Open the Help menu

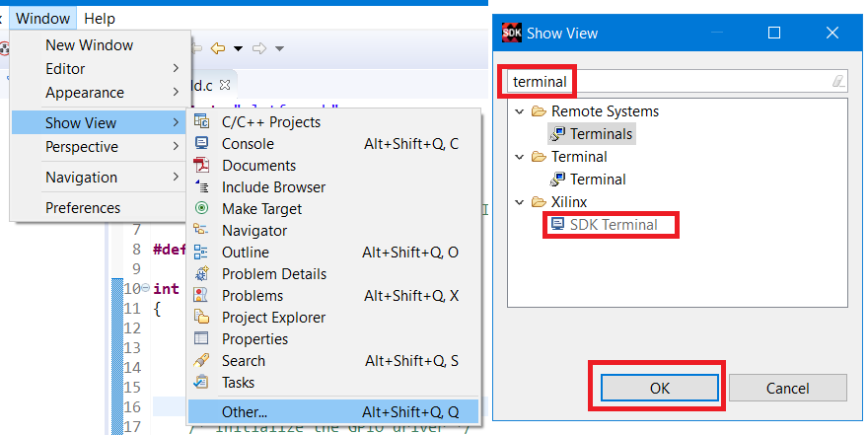coord(100,18)
